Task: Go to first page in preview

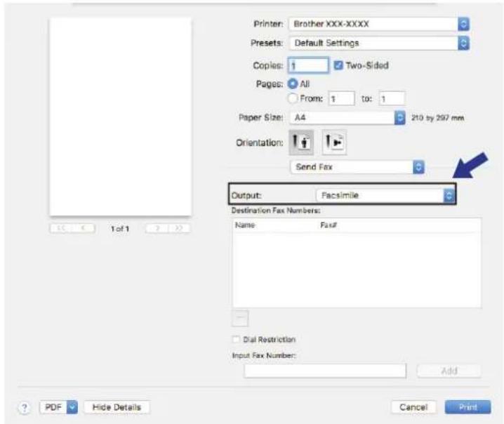Action: click(61, 228)
